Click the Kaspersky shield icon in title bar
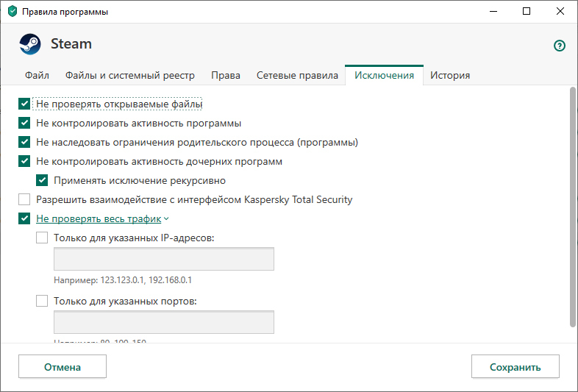The width and height of the screenshot is (578, 392). pyautogui.click(x=10, y=11)
